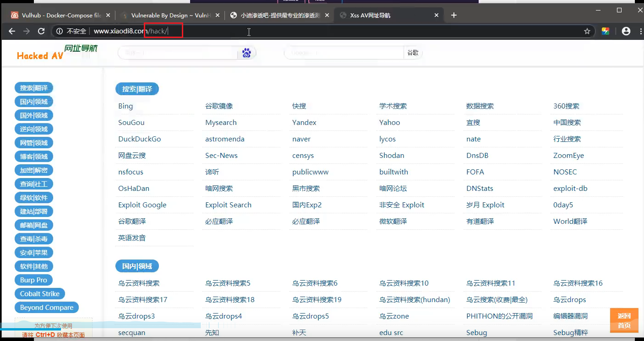
Task: Select 查毒|杀毒 sidebar category
Action: 34,239
